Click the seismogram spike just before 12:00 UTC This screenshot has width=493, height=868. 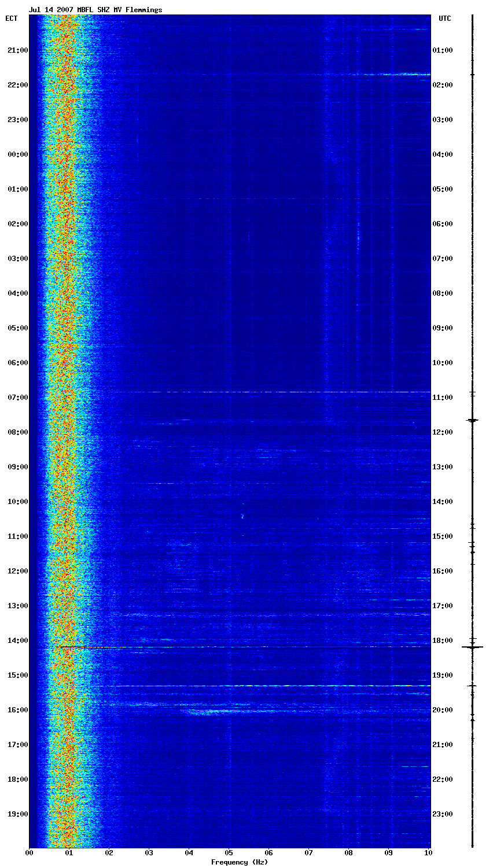coord(472,420)
